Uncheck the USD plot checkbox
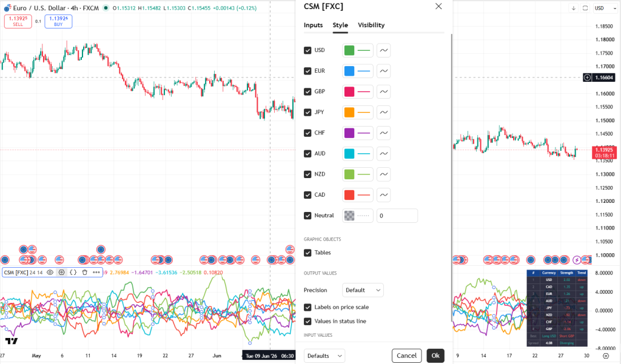Image resolution: width=621 pixels, height=364 pixels. point(307,50)
